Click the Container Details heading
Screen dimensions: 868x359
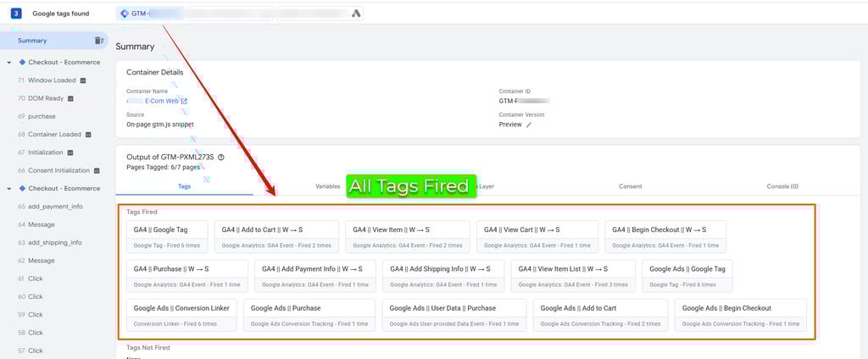(x=155, y=72)
